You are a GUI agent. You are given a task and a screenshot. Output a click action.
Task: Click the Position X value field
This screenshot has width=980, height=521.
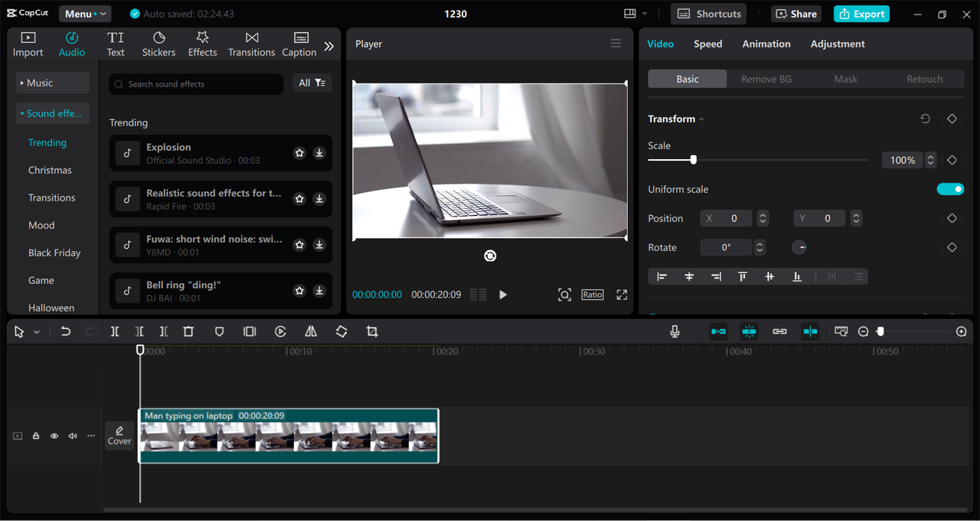[727, 218]
